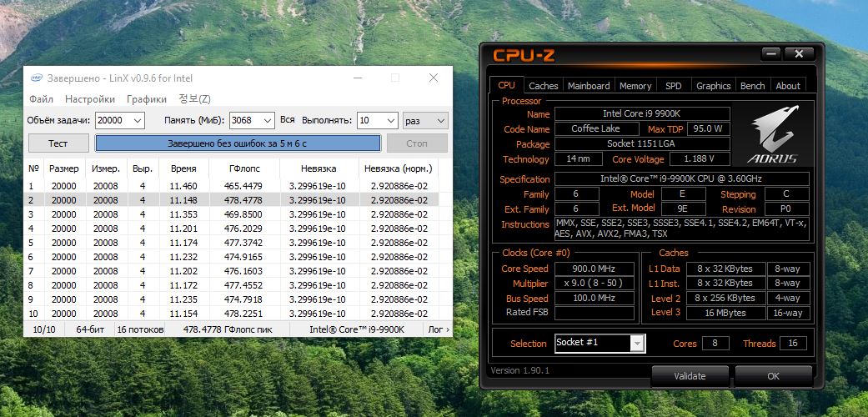Click the Max TDP value 95.0 W

pos(709,129)
